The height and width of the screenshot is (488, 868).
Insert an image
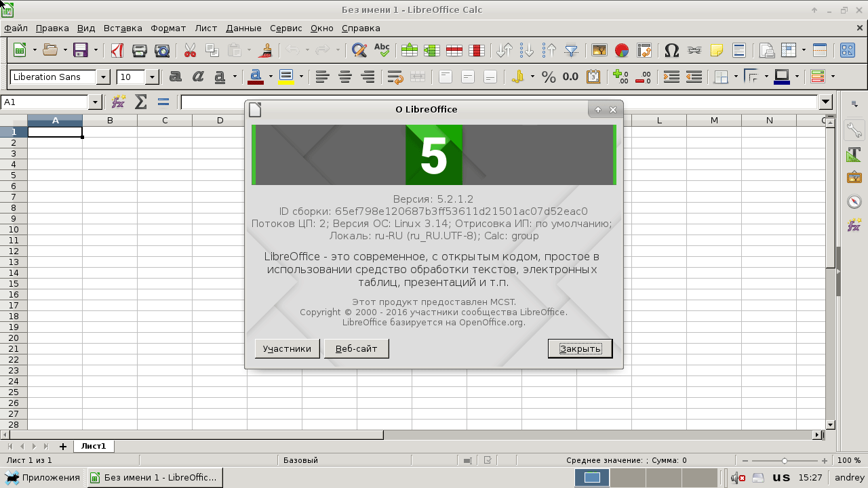(x=599, y=50)
